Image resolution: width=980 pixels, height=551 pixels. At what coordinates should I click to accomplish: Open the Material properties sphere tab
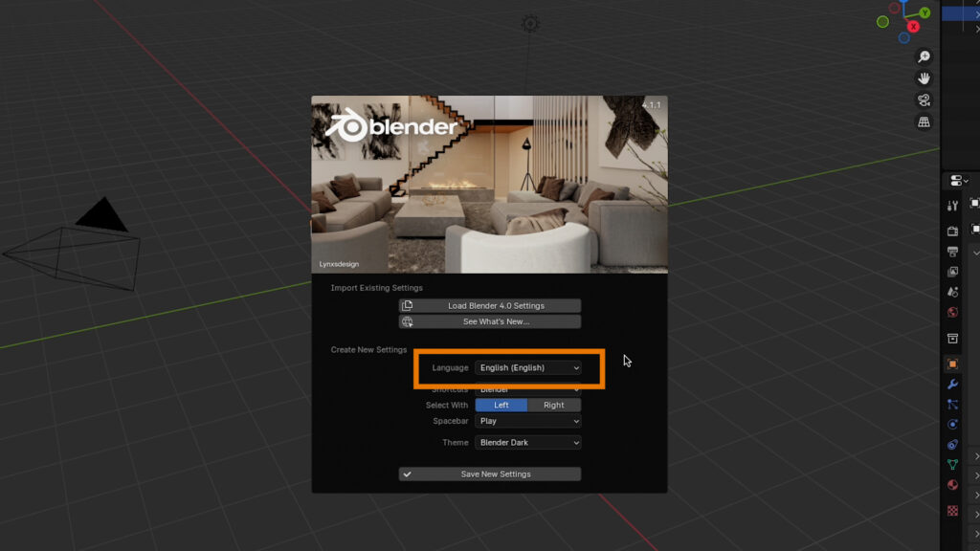[x=952, y=485]
